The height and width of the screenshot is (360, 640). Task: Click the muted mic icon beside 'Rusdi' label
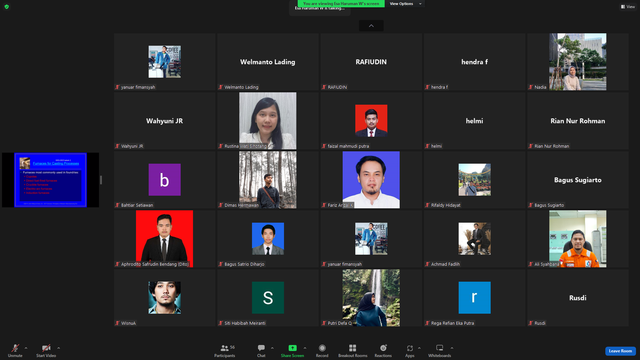[x=531, y=323]
